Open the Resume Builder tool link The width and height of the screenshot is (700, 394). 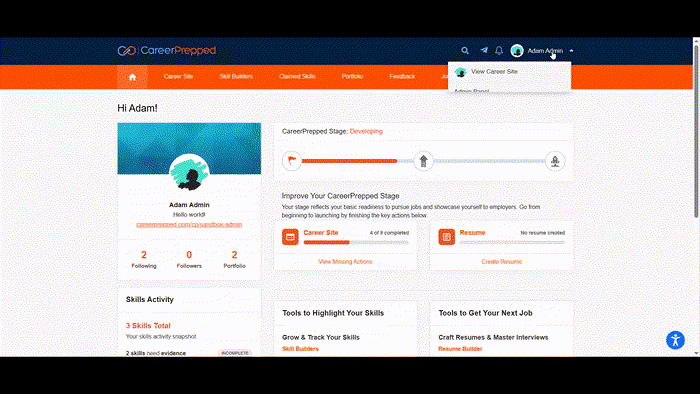pyautogui.click(x=460, y=349)
